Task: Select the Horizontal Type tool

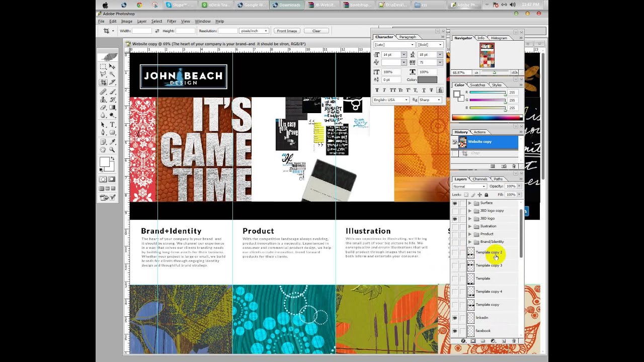Action: pyautogui.click(x=112, y=125)
